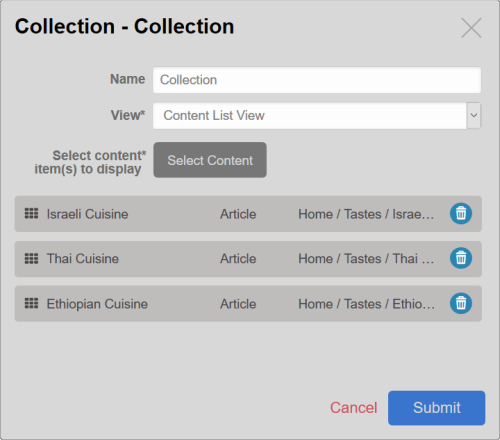500x440 pixels.
Task: Click the Name field label
Action: (128, 79)
